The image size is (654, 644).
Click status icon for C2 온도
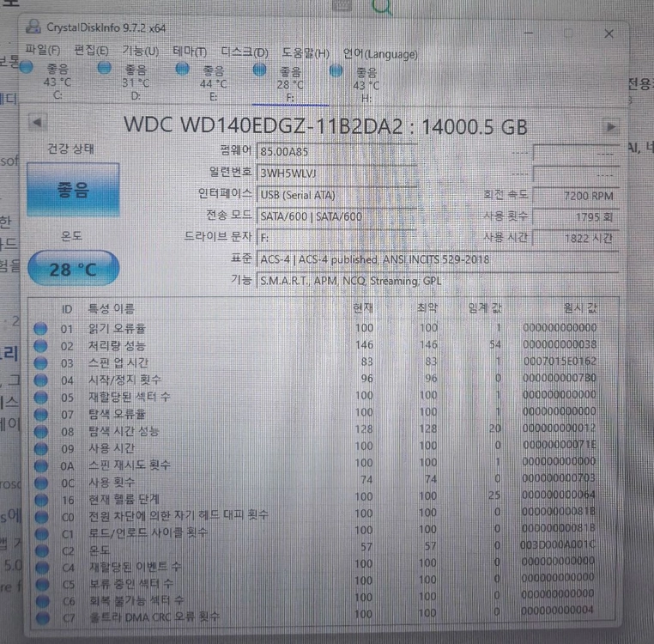click(42, 551)
